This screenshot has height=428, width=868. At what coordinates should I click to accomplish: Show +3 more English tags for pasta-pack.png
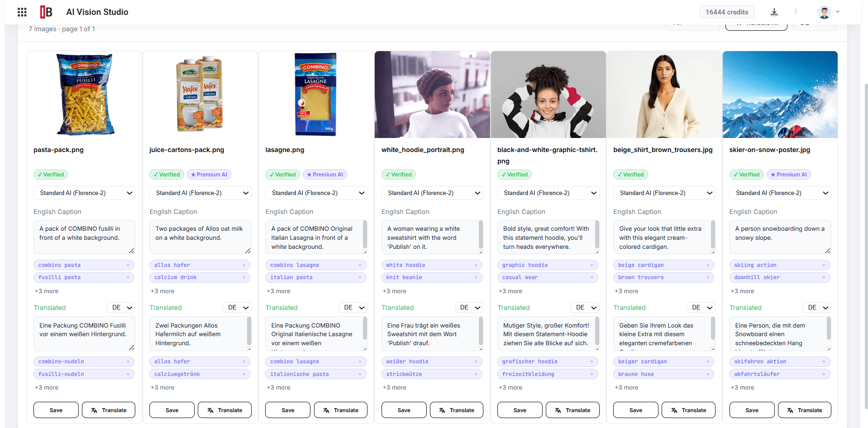tap(47, 291)
